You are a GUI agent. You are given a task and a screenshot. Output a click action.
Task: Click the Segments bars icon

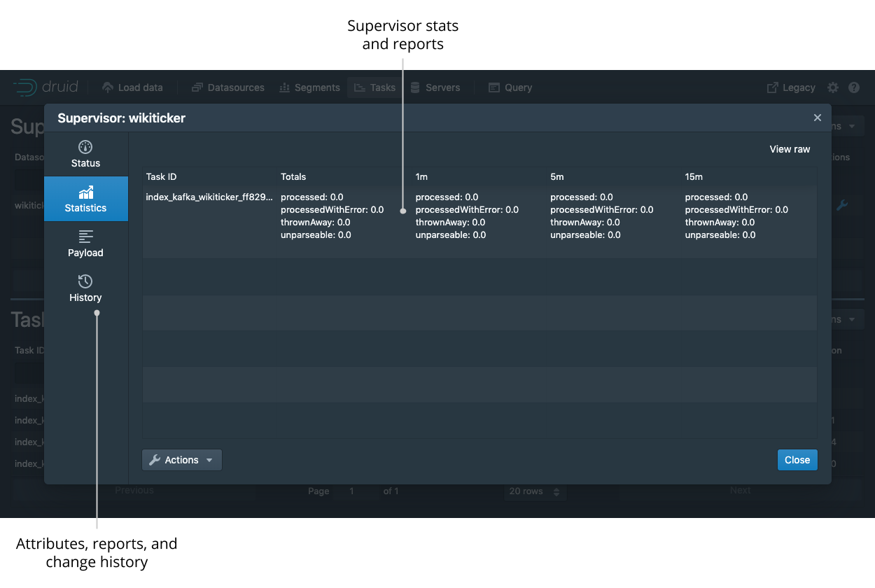click(x=285, y=87)
